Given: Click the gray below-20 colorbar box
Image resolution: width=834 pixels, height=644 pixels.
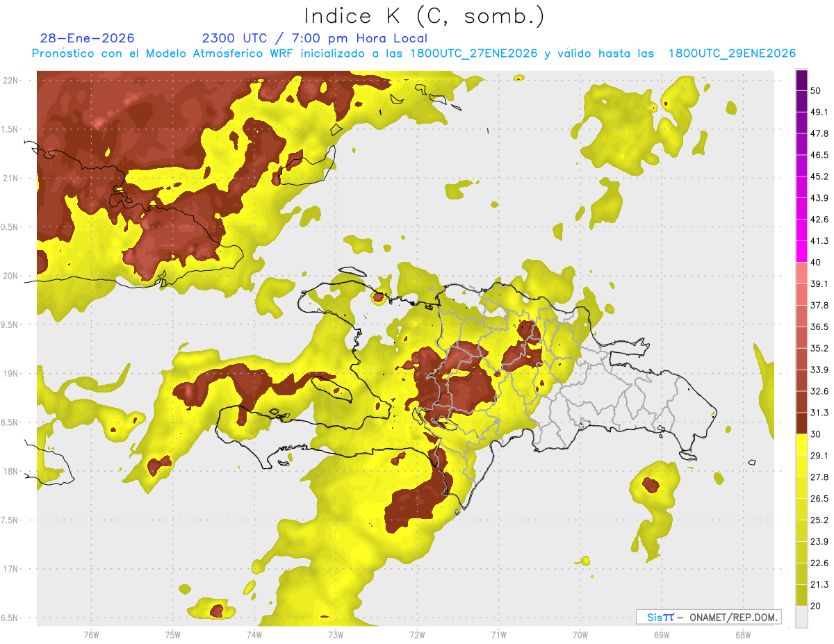Looking at the screenshot, I should pyautogui.click(x=801, y=617).
